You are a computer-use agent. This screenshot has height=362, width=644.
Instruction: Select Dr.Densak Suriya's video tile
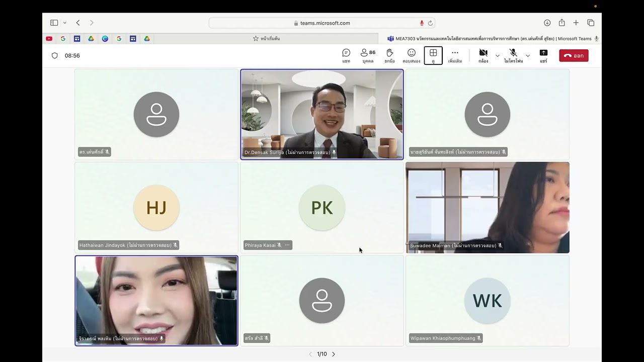322,115
